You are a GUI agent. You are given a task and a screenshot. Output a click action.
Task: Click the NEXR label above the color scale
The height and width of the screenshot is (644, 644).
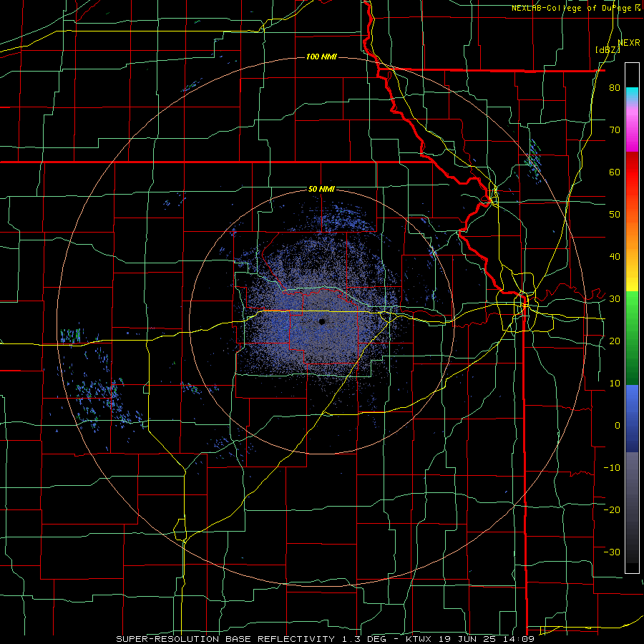click(629, 43)
